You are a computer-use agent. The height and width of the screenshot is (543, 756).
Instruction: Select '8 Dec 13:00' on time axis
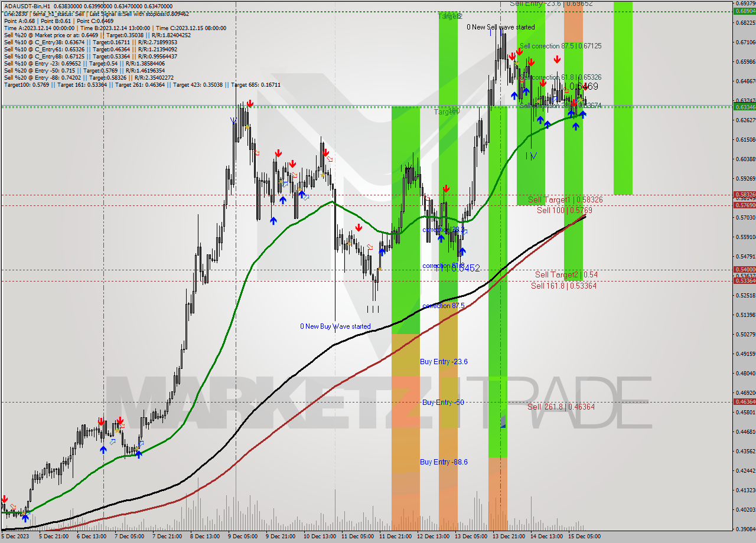click(205, 537)
